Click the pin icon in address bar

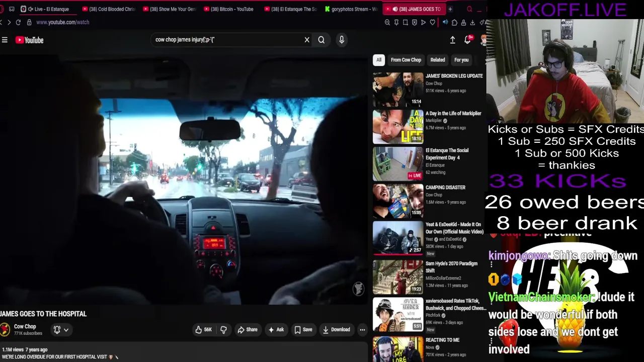click(x=396, y=22)
